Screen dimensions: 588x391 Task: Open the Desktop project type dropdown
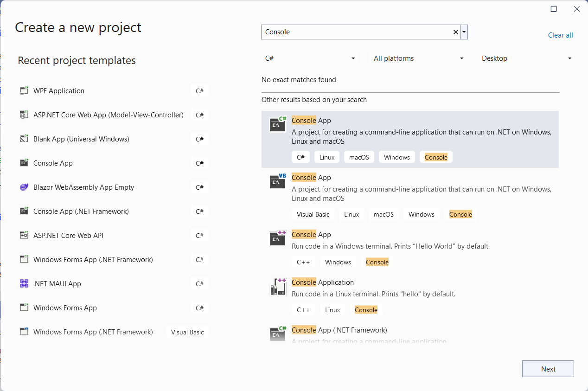pos(526,58)
